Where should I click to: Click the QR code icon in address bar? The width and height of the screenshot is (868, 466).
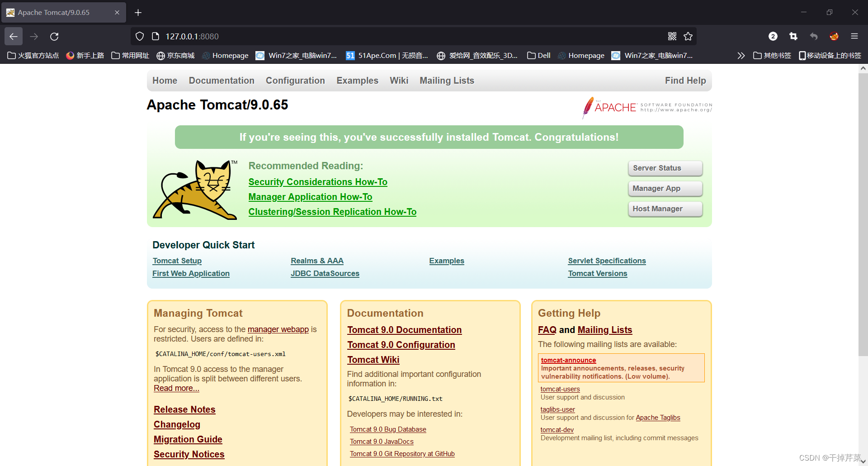672,36
